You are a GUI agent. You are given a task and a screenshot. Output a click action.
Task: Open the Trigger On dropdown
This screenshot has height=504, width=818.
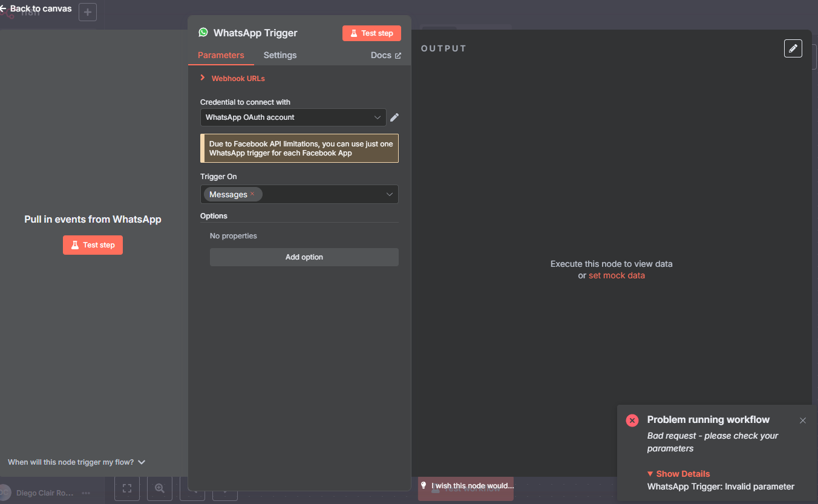(x=299, y=194)
